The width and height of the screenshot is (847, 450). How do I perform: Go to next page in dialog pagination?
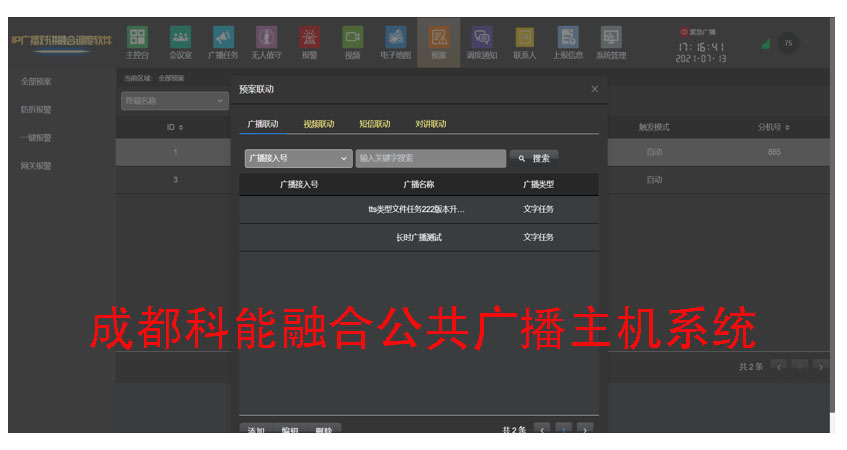coord(585,429)
